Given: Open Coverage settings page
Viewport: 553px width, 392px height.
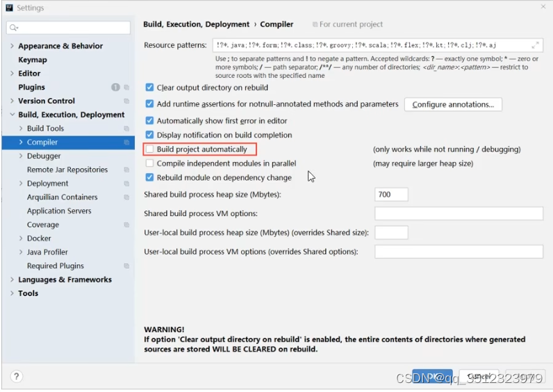Looking at the screenshot, I should (x=43, y=224).
